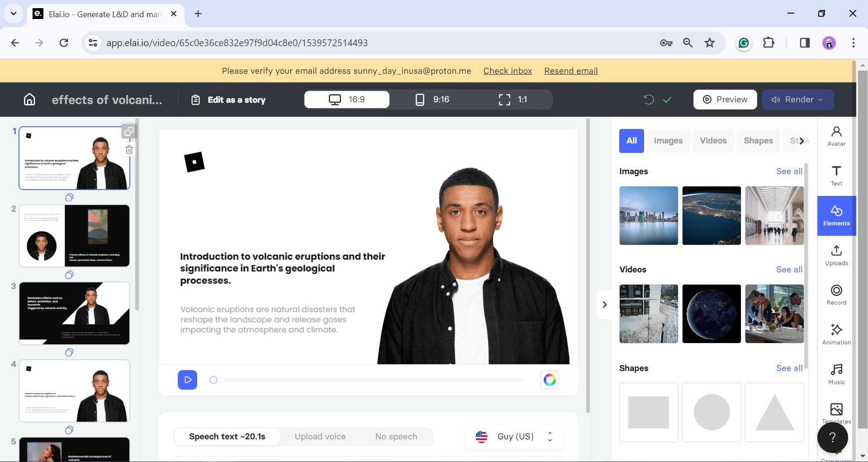Click the undo arrow icon
This screenshot has height=462, width=868.
click(649, 100)
